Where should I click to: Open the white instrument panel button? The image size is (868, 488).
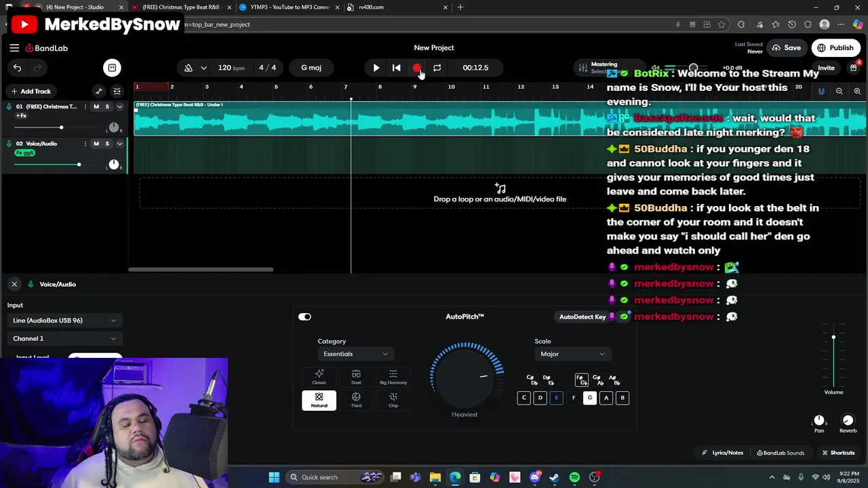(112, 68)
